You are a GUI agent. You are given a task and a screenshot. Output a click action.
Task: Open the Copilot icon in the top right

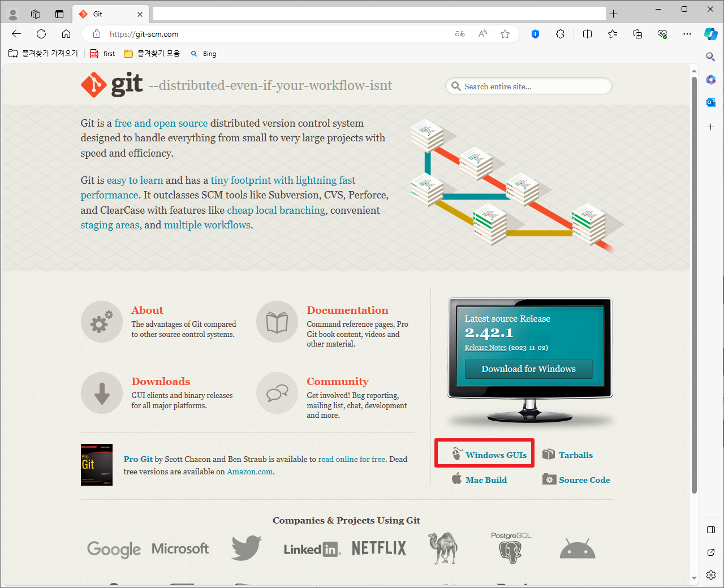(711, 34)
